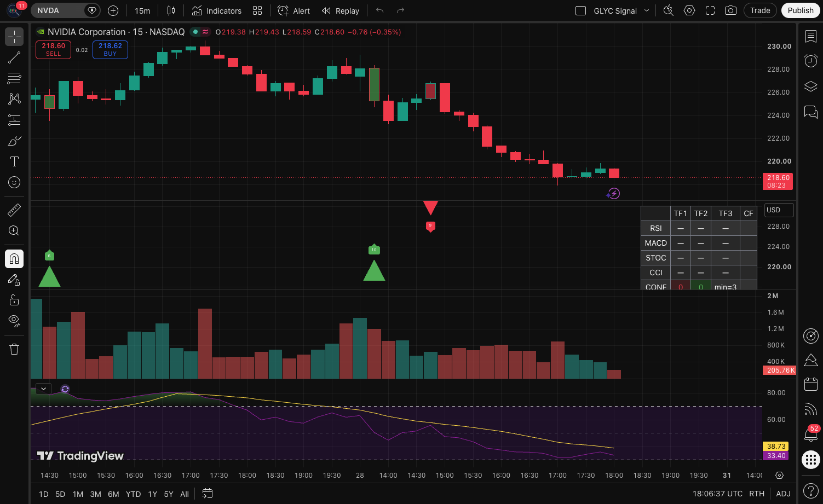Open the Fibonacci retracement tools
Image resolution: width=823 pixels, height=504 pixels.
(14, 78)
